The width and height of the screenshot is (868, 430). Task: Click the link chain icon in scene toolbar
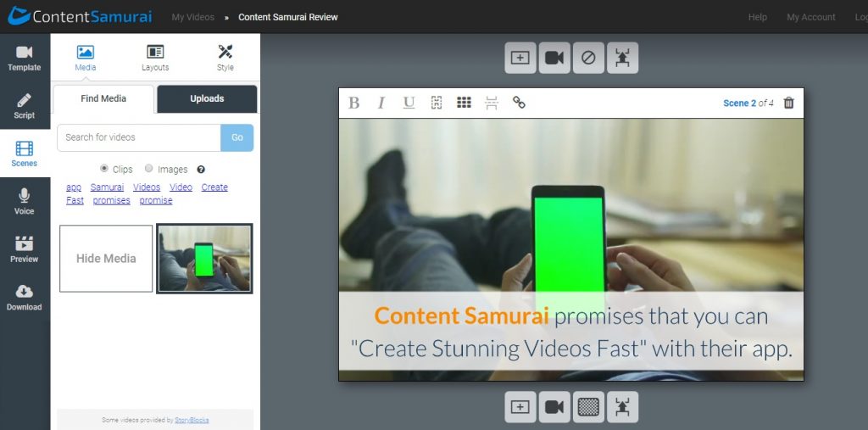click(x=519, y=103)
